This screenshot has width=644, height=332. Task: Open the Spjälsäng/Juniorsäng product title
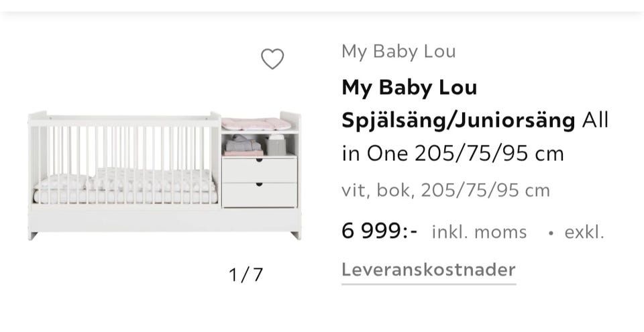458,121
